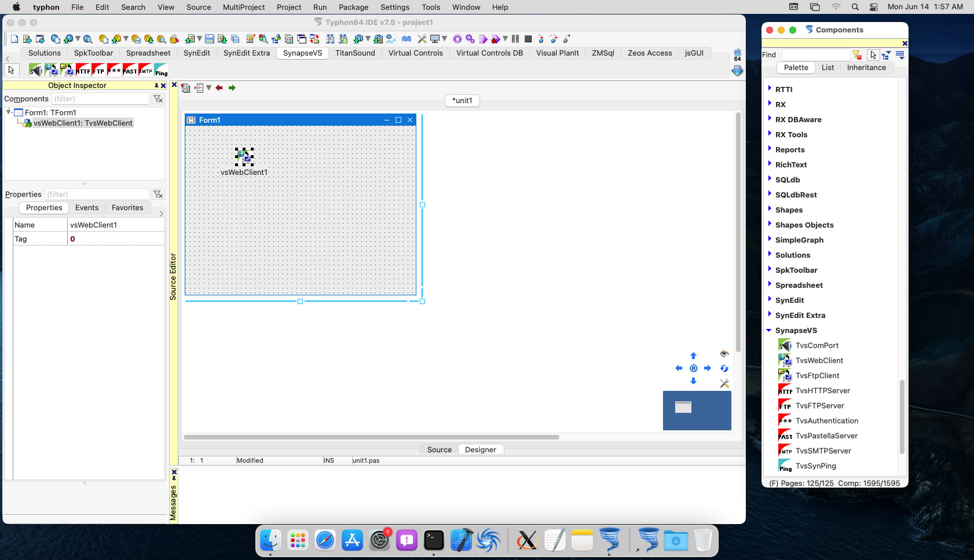The width and height of the screenshot is (974, 560).
Task: Open the Inheritance tab in Components window
Action: [x=866, y=68]
